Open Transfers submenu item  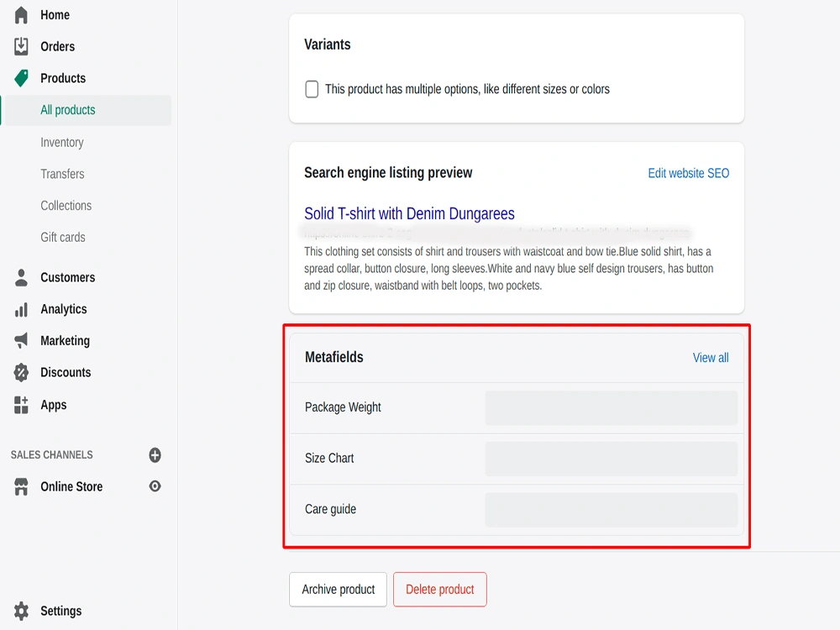pos(62,174)
